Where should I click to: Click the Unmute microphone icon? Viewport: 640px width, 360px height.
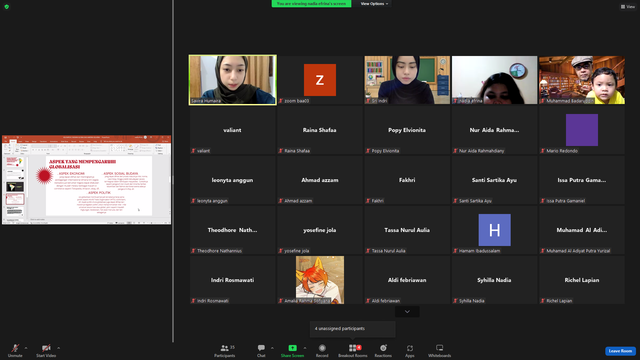[15, 348]
